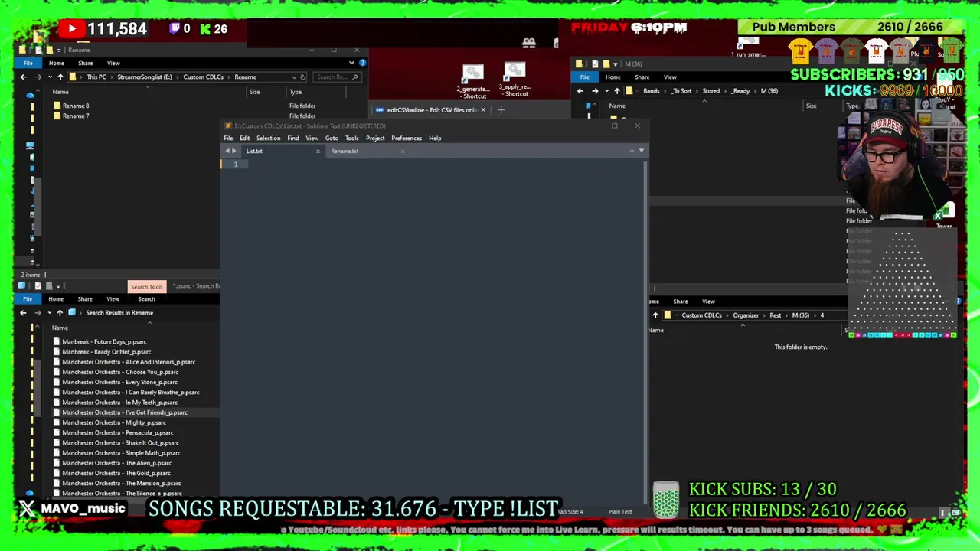Viewport: 980px width, 551px height.
Task: Open Sublime Text Project menu
Action: click(x=375, y=138)
